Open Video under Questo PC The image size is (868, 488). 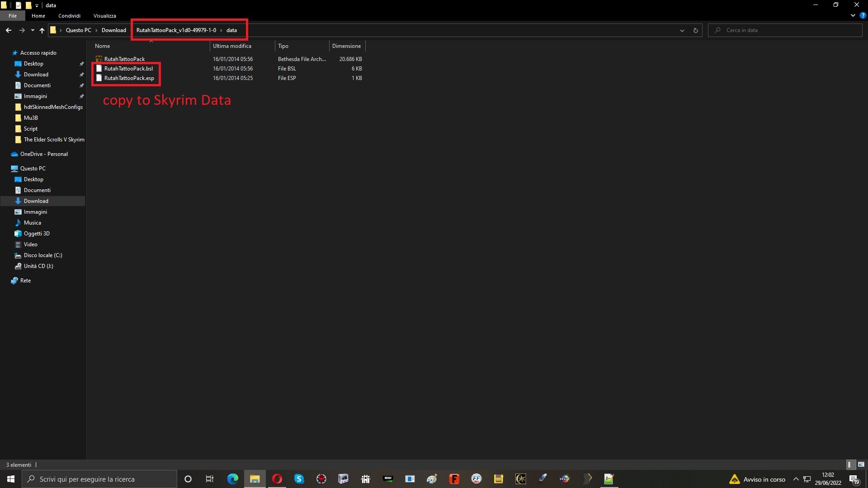pyautogui.click(x=30, y=244)
